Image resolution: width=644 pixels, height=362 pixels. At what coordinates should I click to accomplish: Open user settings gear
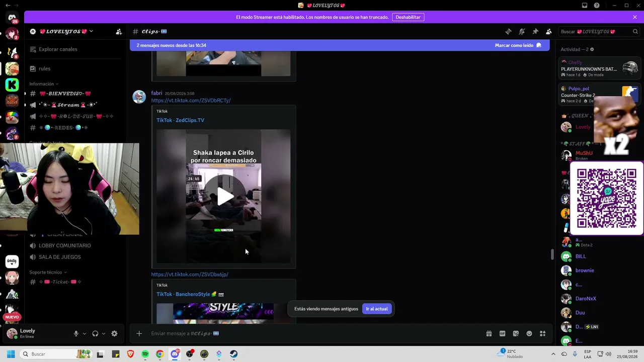[x=114, y=333]
